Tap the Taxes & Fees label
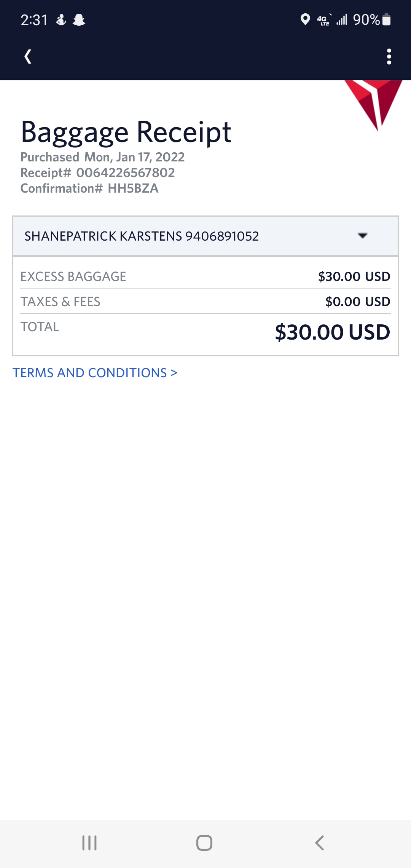Screen dimensions: 411x868 coord(61,302)
